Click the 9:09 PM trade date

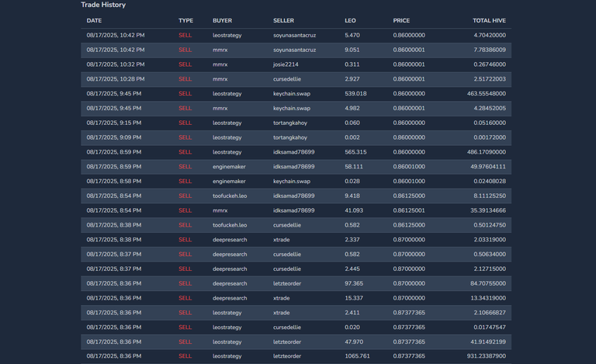coord(114,137)
